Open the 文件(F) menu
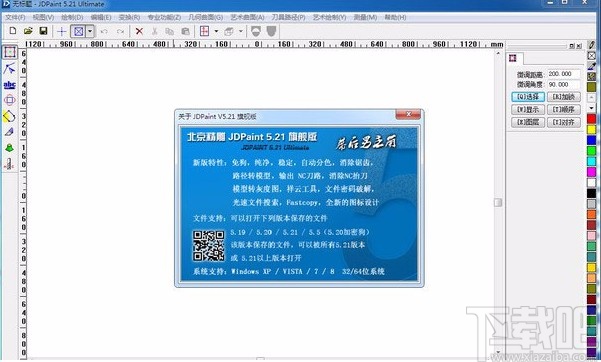The image size is (601, 362). point(15,17)
